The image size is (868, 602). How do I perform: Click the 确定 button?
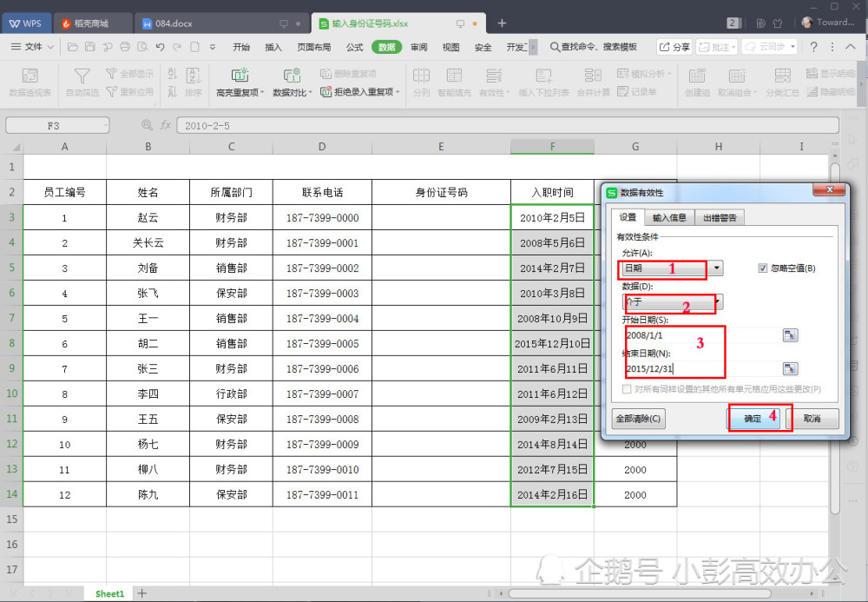753,419
